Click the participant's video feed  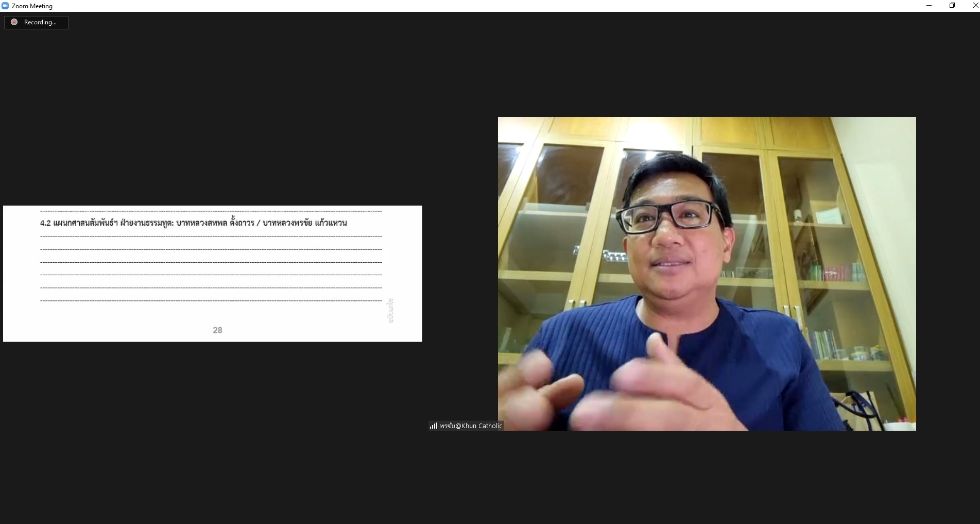[707, 274]
